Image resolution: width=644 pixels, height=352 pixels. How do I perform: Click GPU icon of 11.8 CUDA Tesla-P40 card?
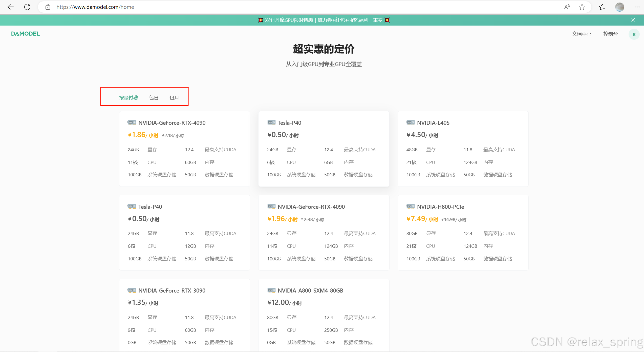(x=132, y=207)
